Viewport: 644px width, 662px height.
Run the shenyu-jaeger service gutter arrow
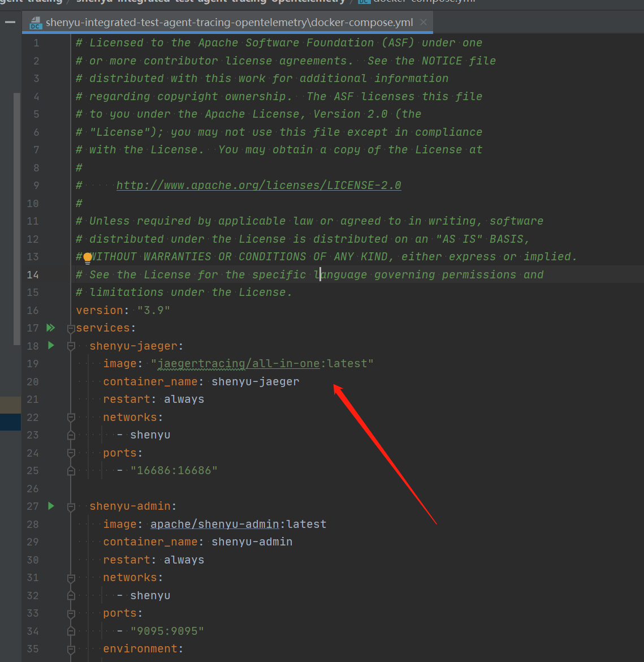(51, 345)
